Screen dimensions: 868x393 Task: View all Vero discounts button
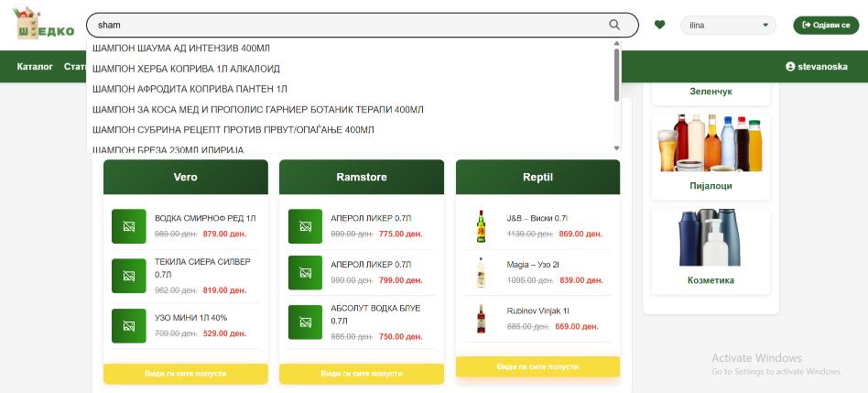(x=185, y=374)
